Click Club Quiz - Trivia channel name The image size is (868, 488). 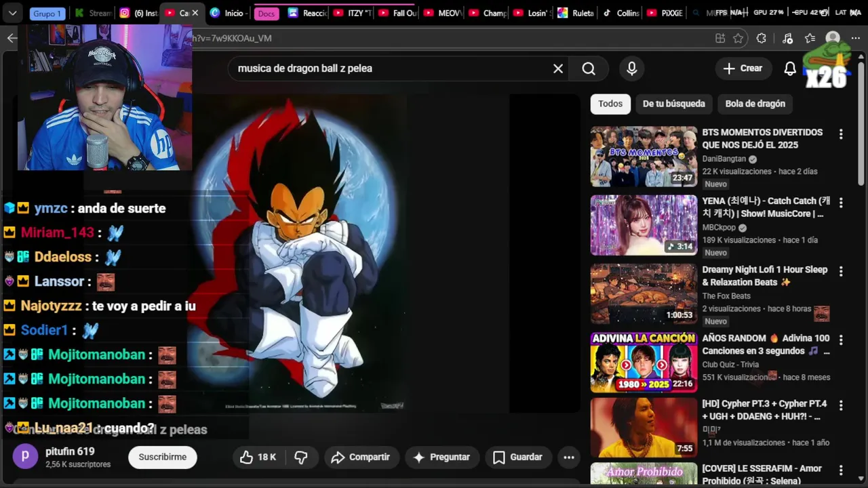pos(730,364)
